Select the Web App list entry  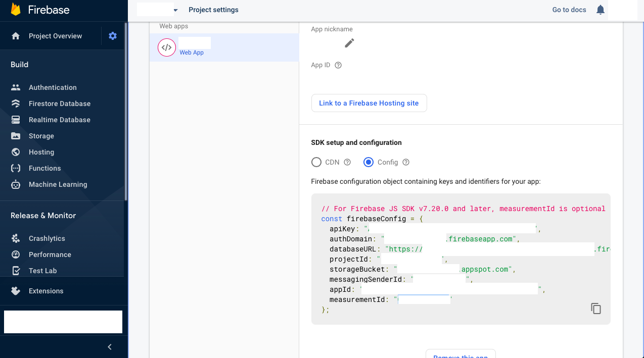224,47
